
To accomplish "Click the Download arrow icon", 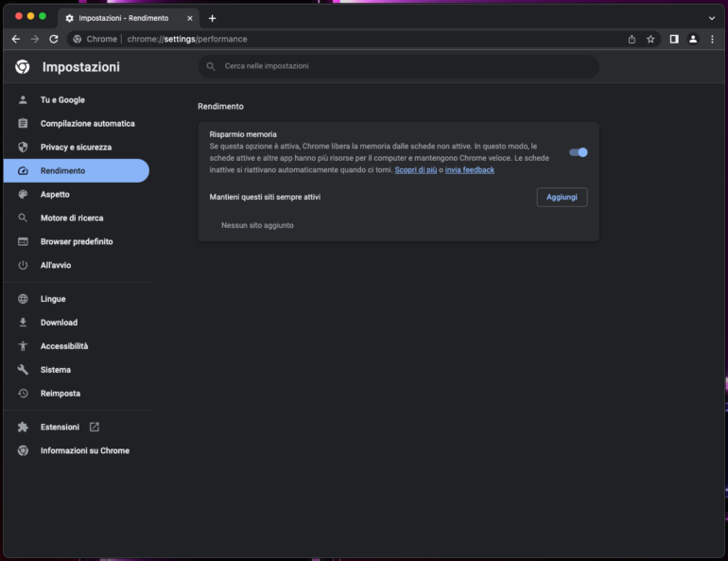I will click(23, 323).
